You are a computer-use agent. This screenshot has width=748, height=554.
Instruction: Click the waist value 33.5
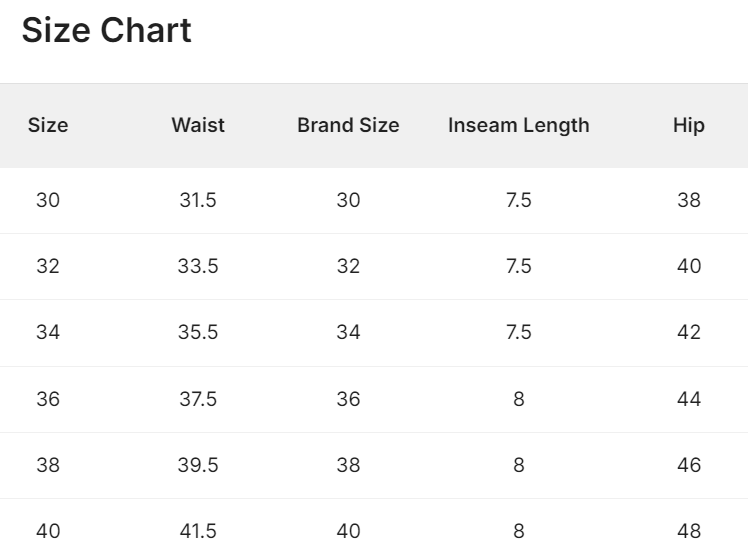coord(198,266)
